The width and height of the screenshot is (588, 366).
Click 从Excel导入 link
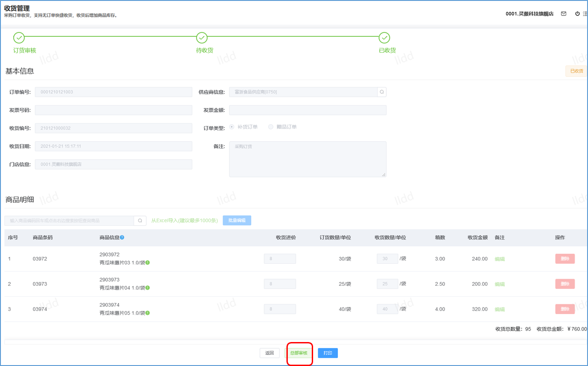click(x=184, y=220)
